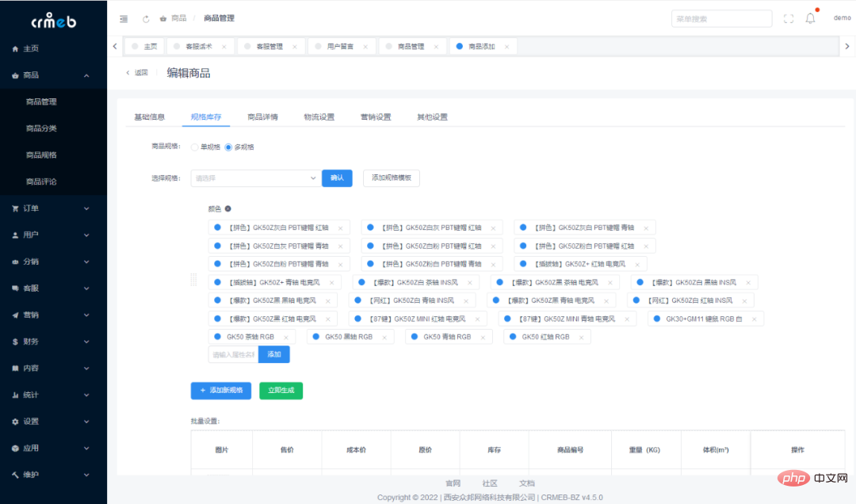Open 商品规格 in the sidebar submenu
The width and height of the screenshot is (856, 504).
(x=41, y=155)
